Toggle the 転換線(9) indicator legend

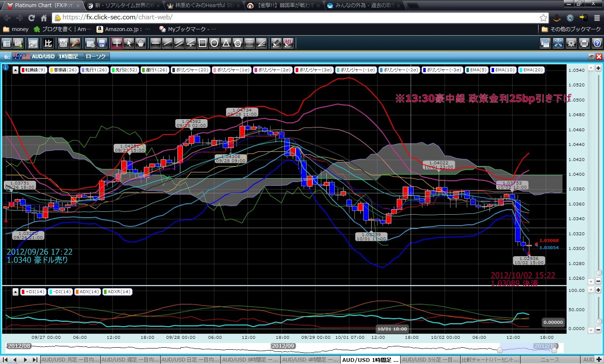tap(34, 70)
